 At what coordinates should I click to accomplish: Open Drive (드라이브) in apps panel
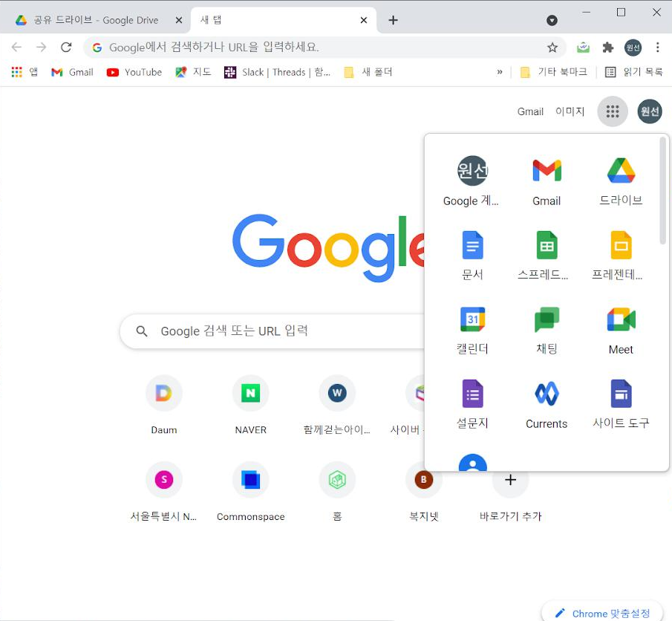click(621, 182)
